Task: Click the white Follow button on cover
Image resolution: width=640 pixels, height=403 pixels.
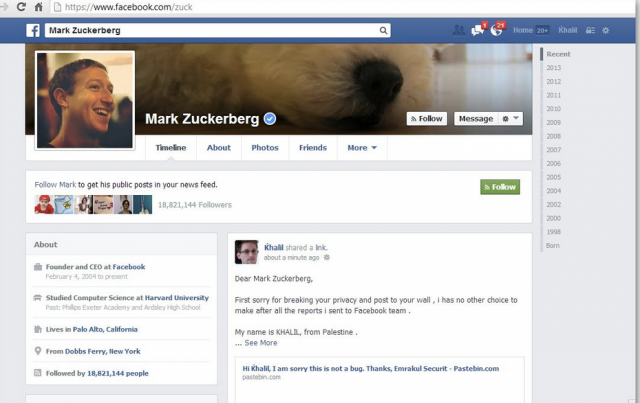Action: click(x=427, y=119)
